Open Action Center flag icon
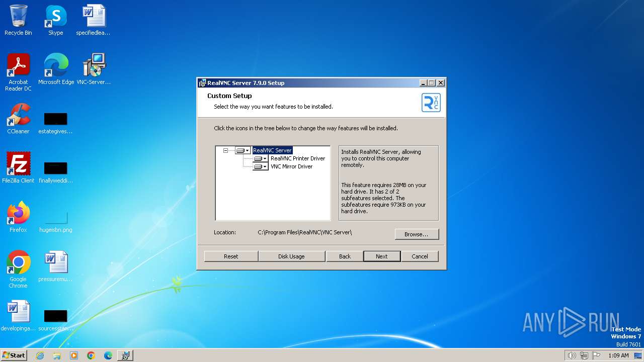 point(596,355)
